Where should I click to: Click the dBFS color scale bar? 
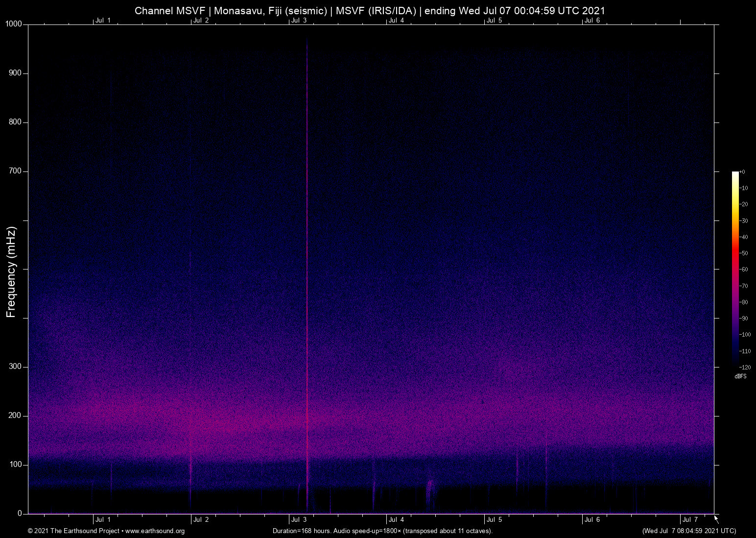pyautogui.click(x=735, y=269)
